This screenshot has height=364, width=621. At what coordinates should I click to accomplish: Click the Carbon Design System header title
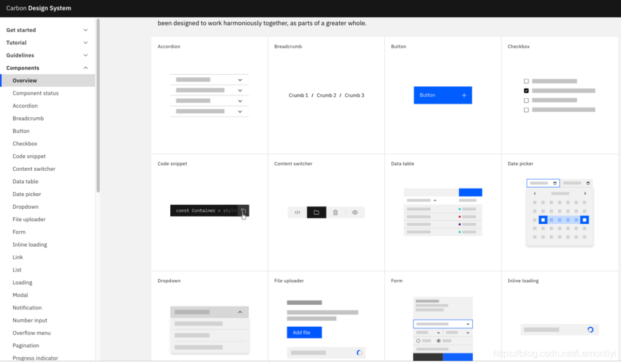(x=39, y=8)
